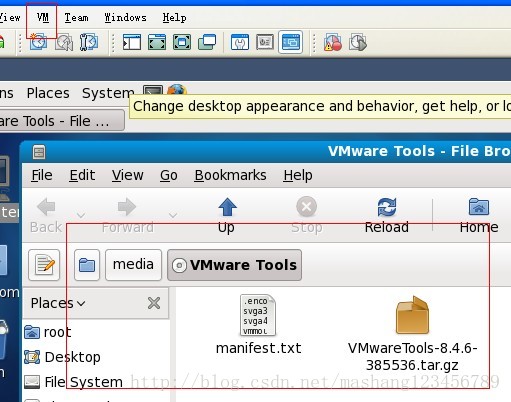Screen dimensions: 511x402
Task: Open the VM menu in VMware
Action: click(43, 18)
